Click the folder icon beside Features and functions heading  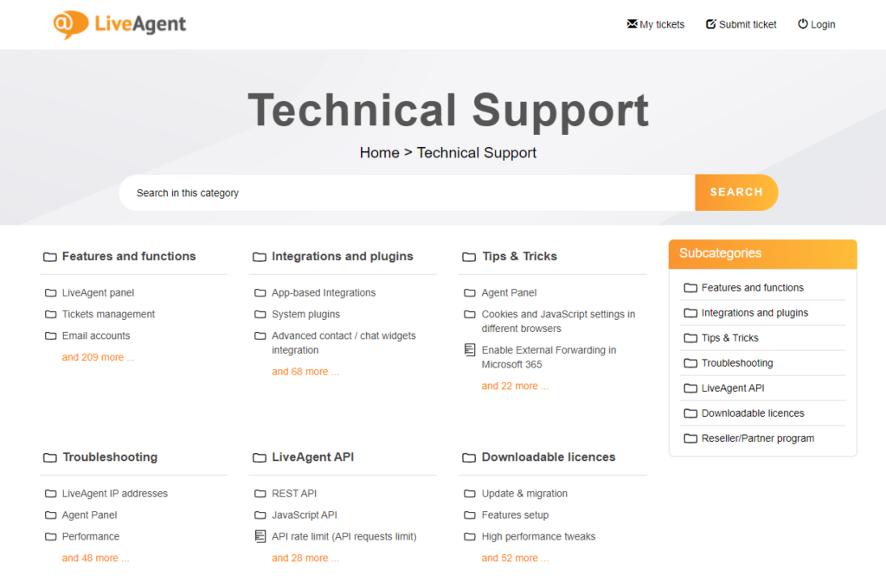tap(49, 257)
